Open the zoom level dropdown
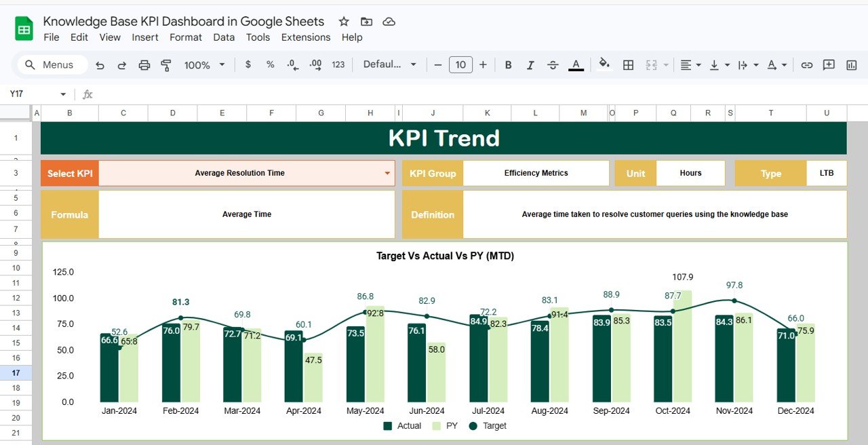The height and width of the screenshot is (445, 868). (203, 64)
